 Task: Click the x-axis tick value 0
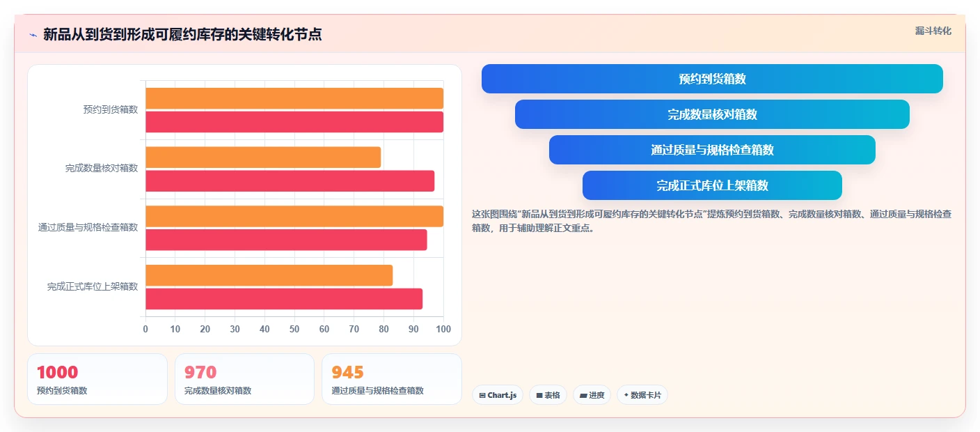click(145, 329)
